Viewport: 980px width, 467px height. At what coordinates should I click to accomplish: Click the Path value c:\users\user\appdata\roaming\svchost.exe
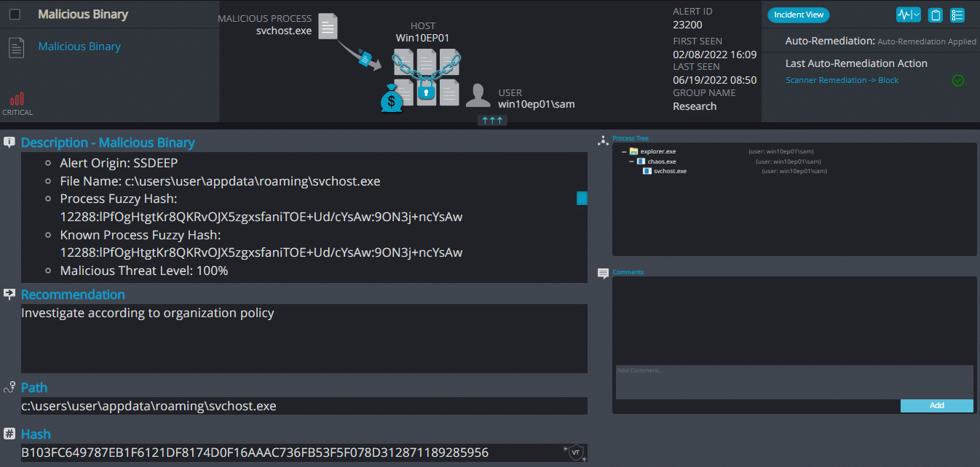pos(149,406)
